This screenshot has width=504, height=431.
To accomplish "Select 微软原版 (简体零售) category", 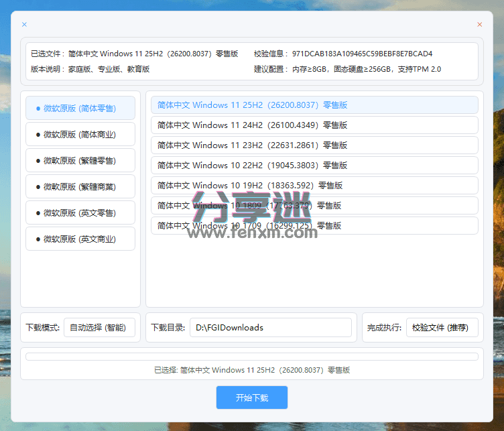I will pyautogui.click(x=80, y=109).
